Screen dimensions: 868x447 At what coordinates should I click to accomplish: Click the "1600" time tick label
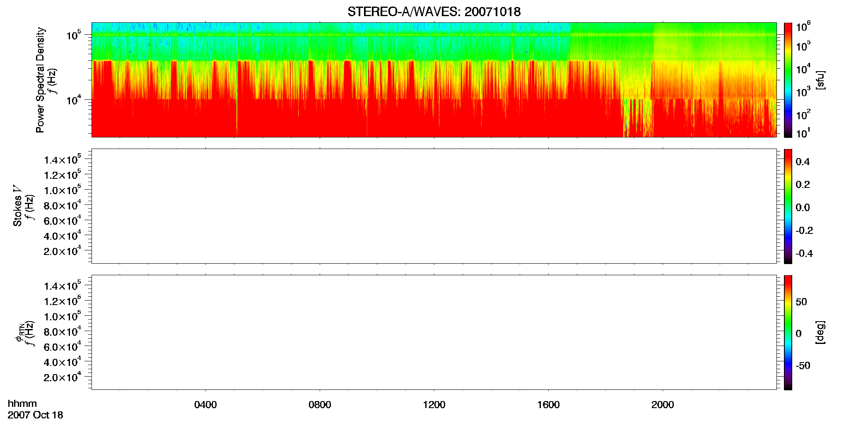(x=548, y=405)
